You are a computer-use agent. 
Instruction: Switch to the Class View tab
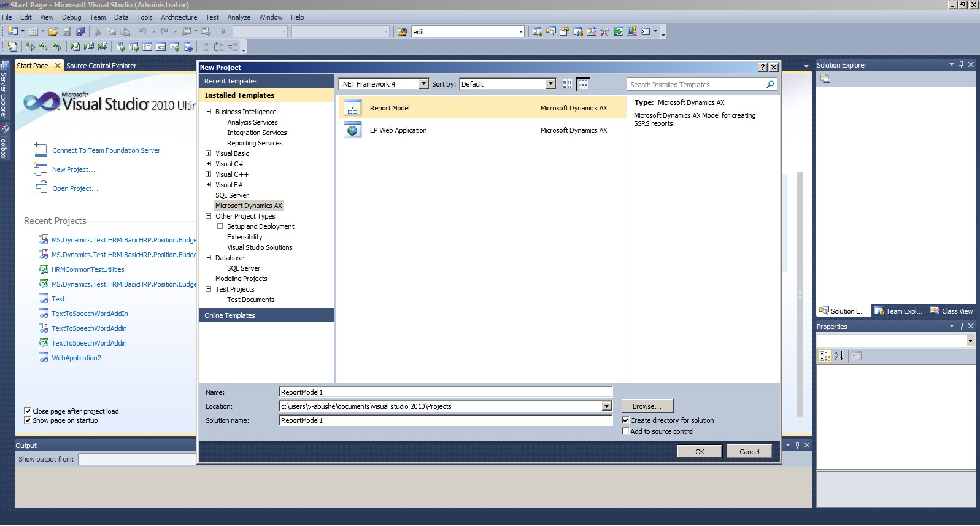click(x=952, y=311)
